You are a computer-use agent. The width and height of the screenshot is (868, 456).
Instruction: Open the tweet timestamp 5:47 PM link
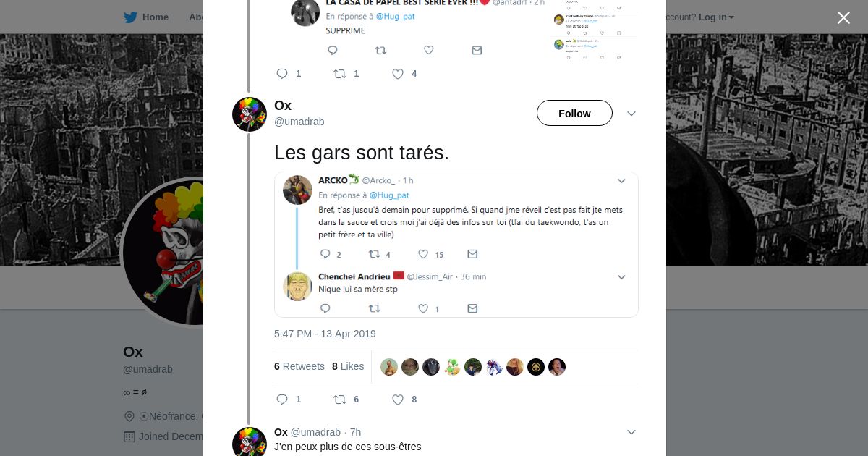pyautogui.click(x=325, y=334)
